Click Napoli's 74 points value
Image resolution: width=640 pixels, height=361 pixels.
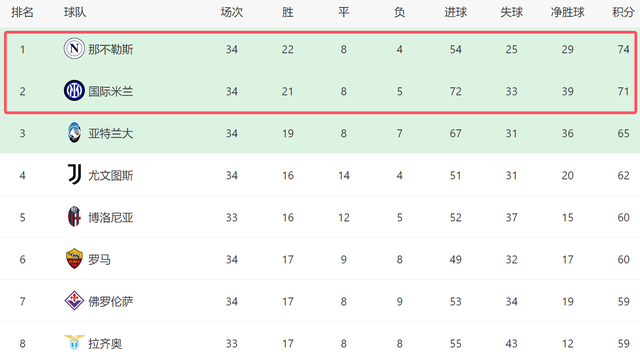[623, 49]
